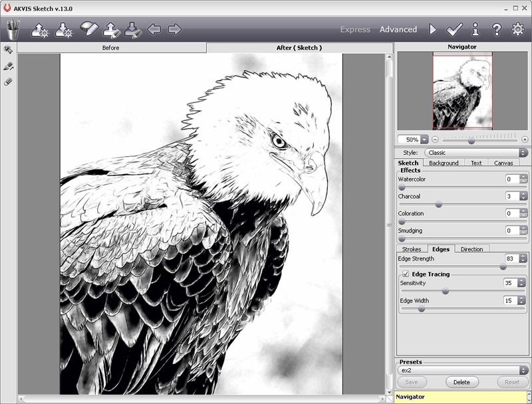Select the eraser tool in left sidebar

(8, 82)
